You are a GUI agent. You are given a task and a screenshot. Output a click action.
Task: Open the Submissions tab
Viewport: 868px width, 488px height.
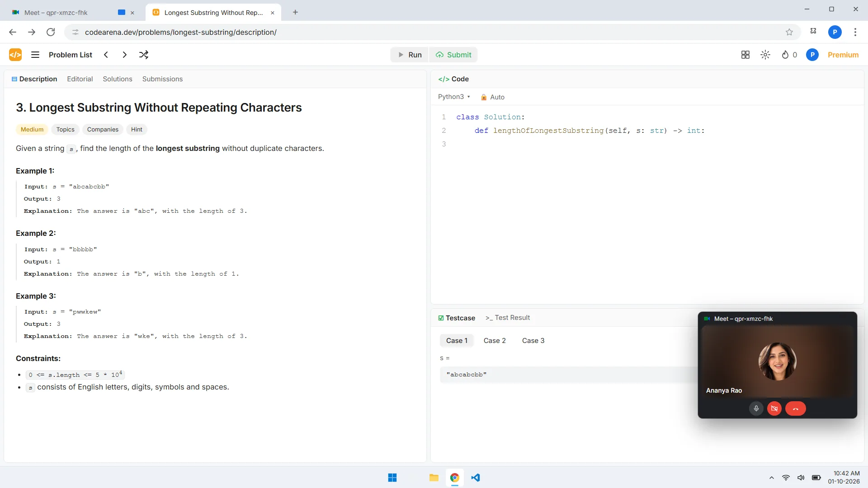tap(163, 79)
